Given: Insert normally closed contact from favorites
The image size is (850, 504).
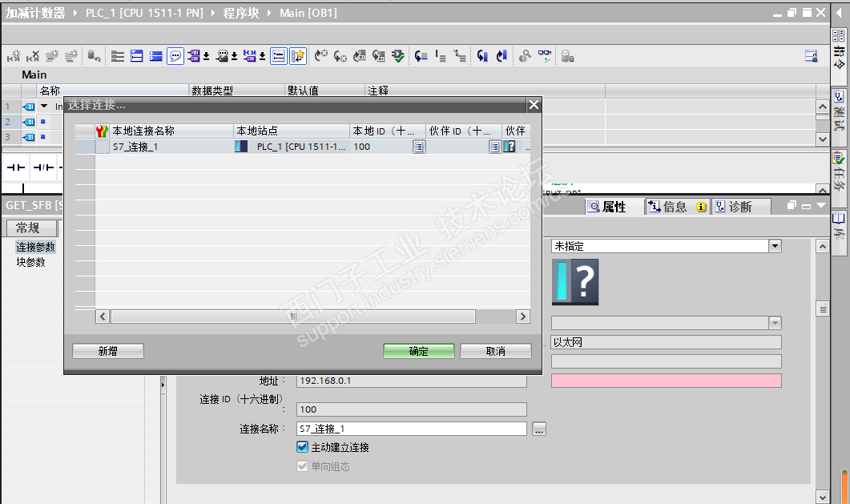Looking at the screenshot, I should [x=43, y=167].
